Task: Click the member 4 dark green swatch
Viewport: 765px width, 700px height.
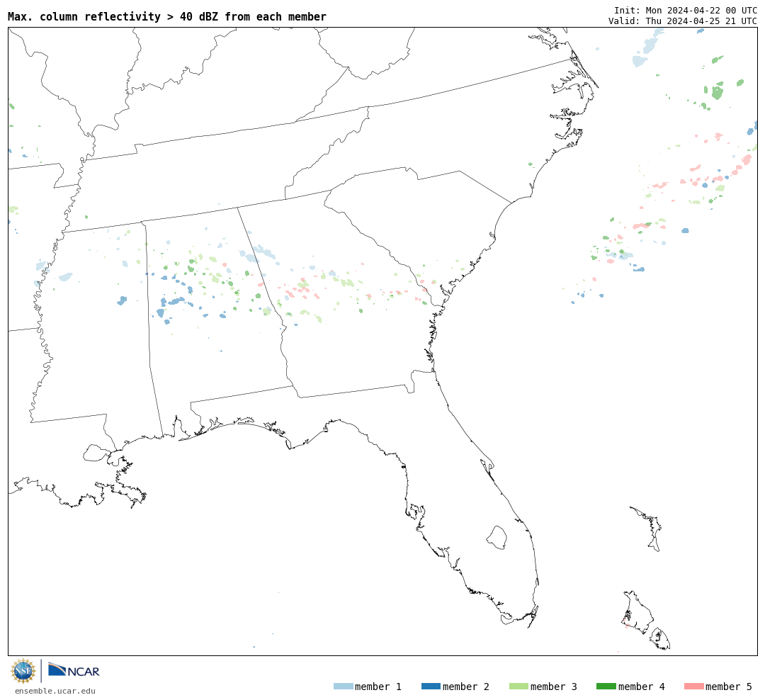Action: coord(606,687)
